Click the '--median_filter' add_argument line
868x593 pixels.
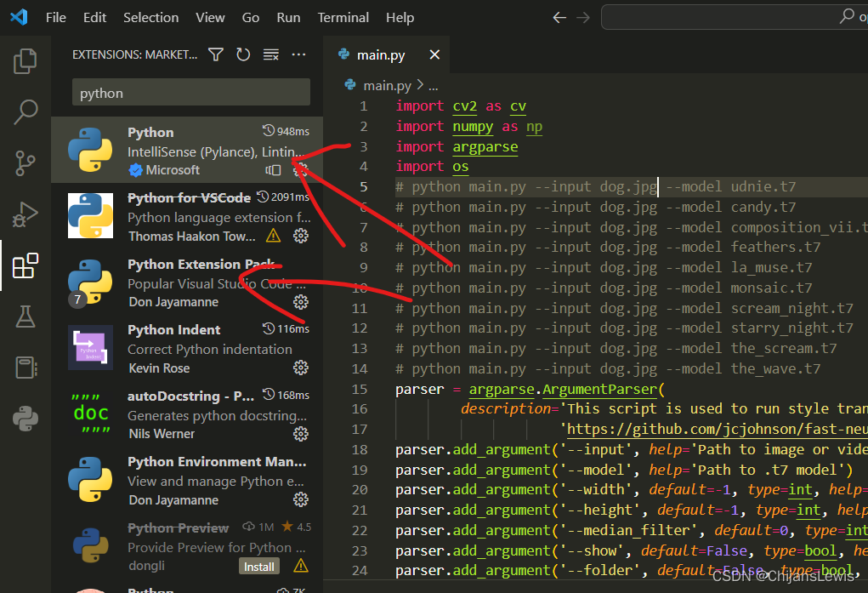[631, 530]
